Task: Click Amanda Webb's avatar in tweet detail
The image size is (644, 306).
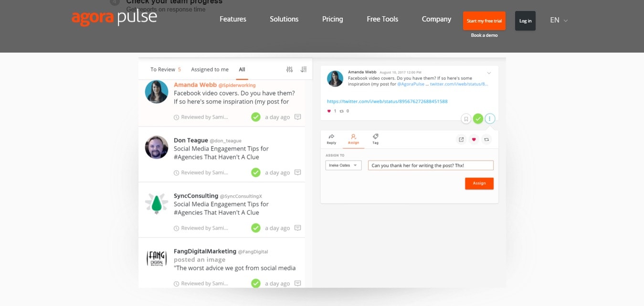Action: pos(335,78)
